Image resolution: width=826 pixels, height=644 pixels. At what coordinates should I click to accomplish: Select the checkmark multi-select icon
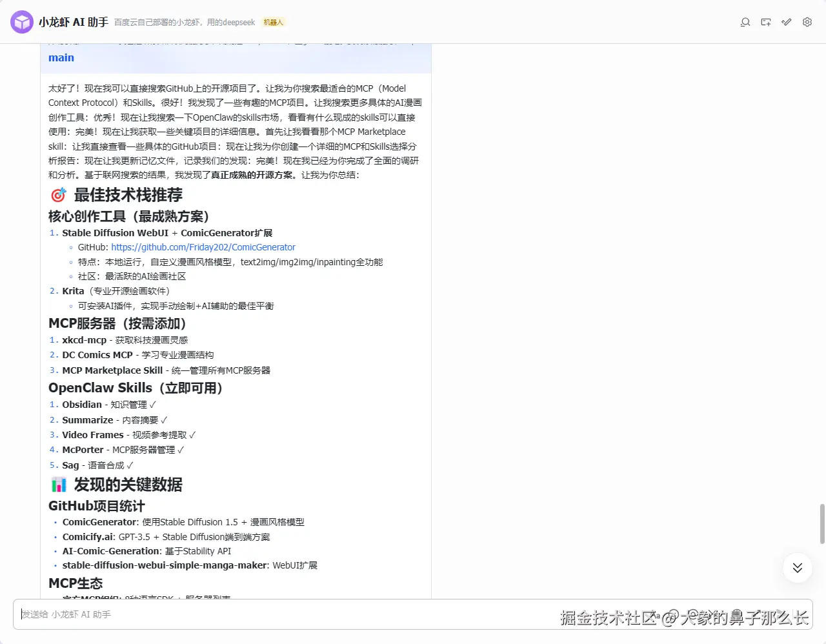(x=786, y=21)
